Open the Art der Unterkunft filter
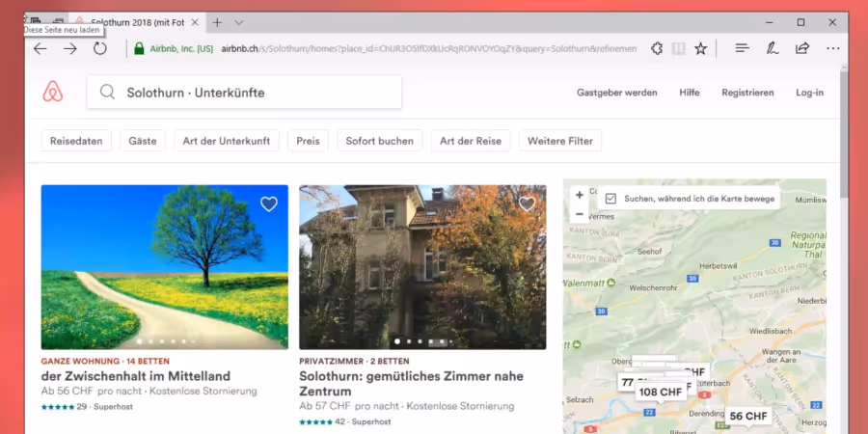The height and width of the screenshot is (434, 868). pyautogui.click(x=227, y=141)
